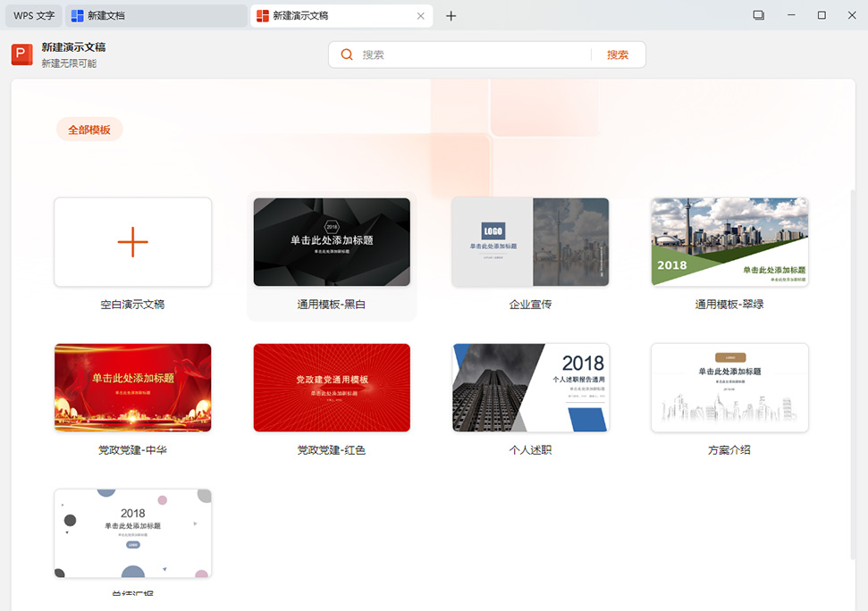The width and height of the screenshot is (868, 611).
Task: Open the 通用模板-黑白 template
Action: pyautogui.click(x=331, y=241)
